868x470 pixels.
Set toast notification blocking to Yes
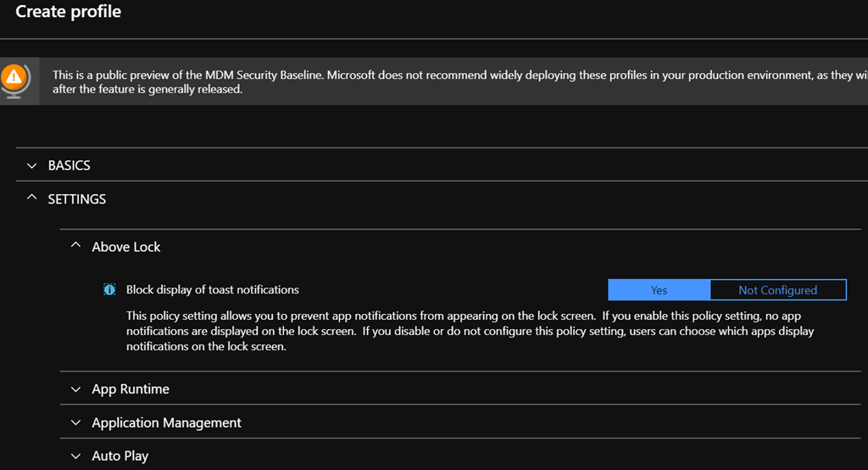659,290
